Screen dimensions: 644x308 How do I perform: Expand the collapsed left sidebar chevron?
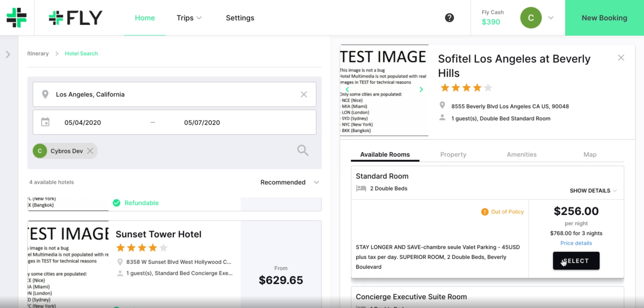point(8,54)
